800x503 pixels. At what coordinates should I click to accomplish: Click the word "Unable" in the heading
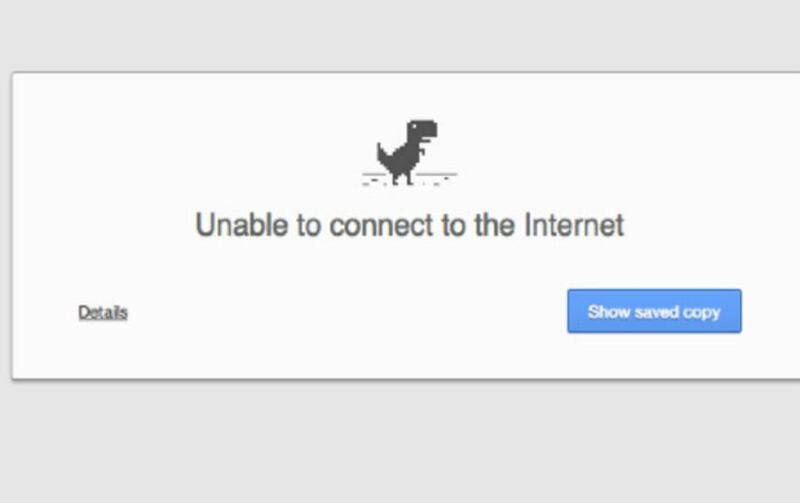click(x=242, y=225)
